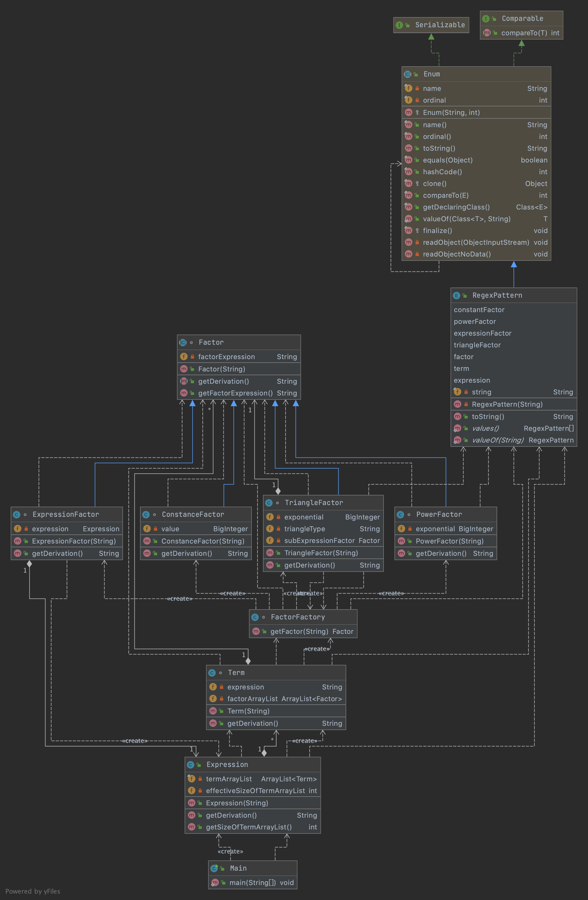Click valueOf(String) in RegexPattern
588x900 pixels.
(x=497, y=440)
